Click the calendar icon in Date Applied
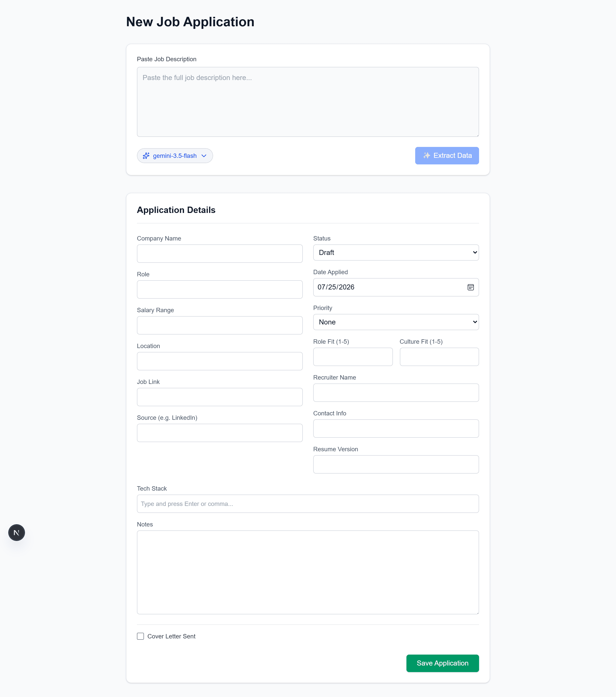Screen dimensions: 616x697 [x=470, y=288]
